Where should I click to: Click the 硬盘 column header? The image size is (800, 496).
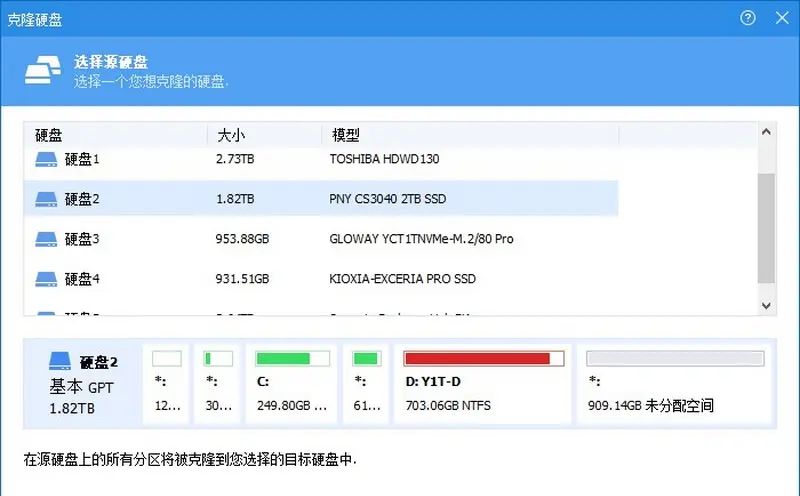[115, 135]
